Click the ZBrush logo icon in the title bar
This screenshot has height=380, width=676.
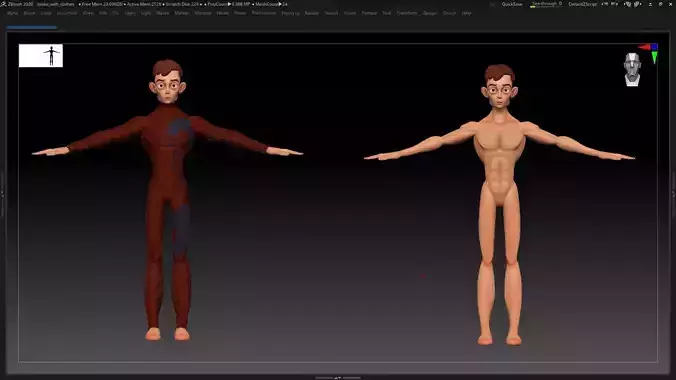tap(3, 4)
